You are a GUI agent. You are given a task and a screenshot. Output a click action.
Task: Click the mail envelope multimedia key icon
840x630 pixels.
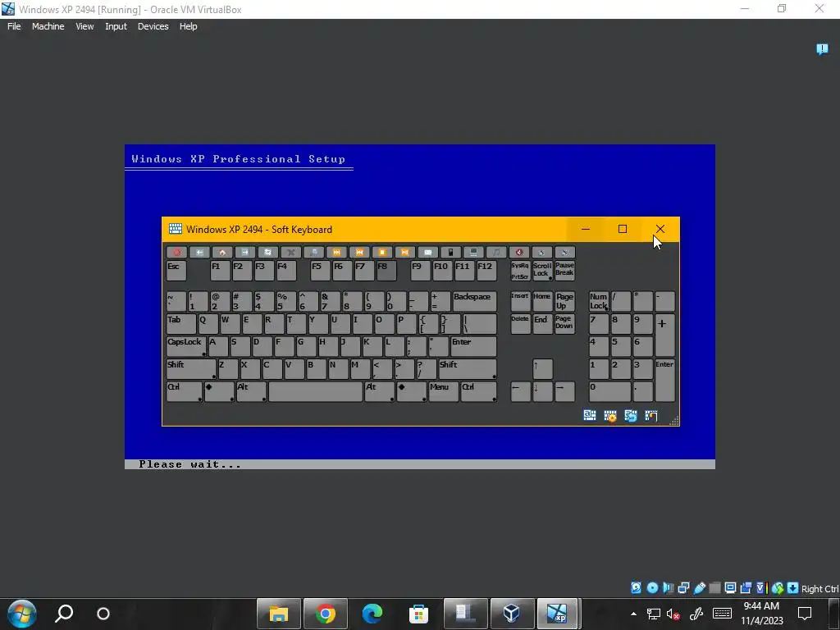click(427, 252)
